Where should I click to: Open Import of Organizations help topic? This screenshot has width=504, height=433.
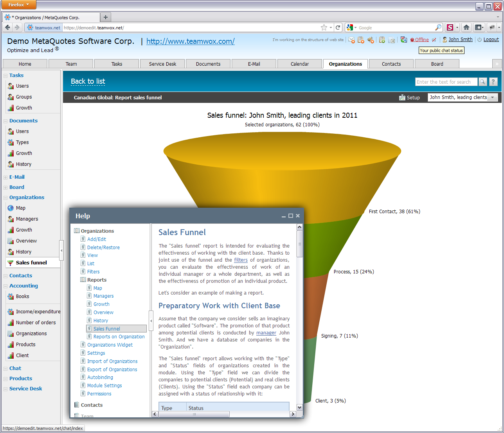pyautogui.click(x=112, y=361)
